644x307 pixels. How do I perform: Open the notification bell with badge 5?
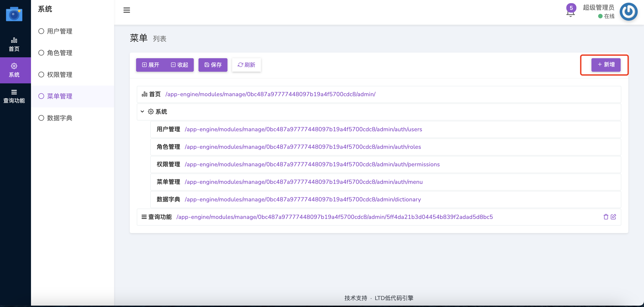point(571,11)
